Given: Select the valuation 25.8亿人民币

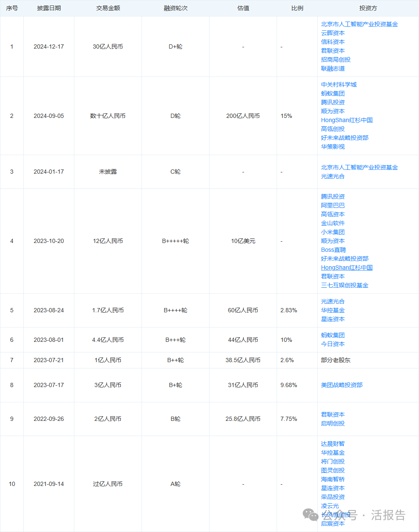Looking at the screenshot, I should [243, 419].
